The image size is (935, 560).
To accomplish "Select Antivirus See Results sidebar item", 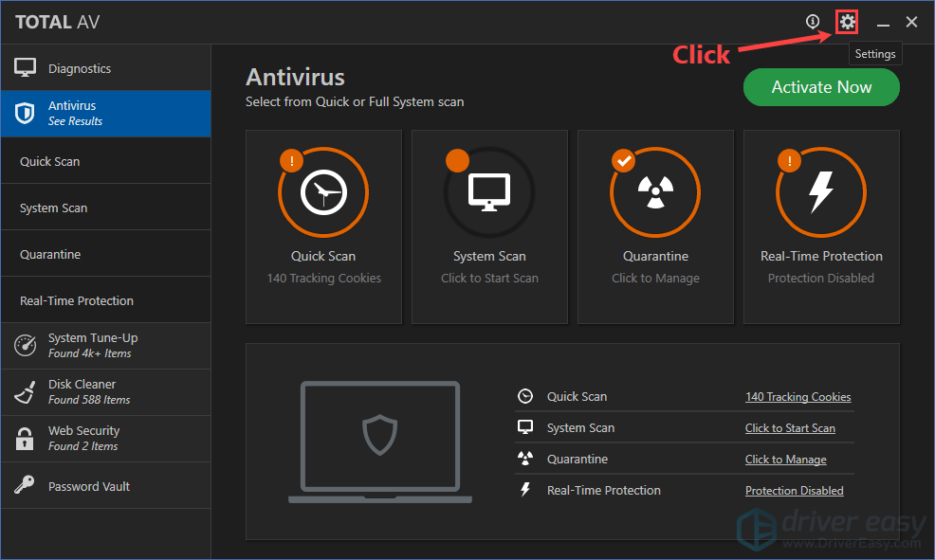I will [x=76, y=114].
